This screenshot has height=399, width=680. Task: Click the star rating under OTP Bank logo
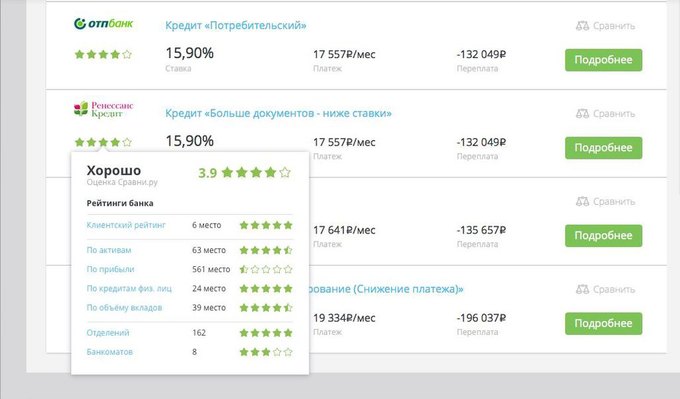click(x=103, y=54)
